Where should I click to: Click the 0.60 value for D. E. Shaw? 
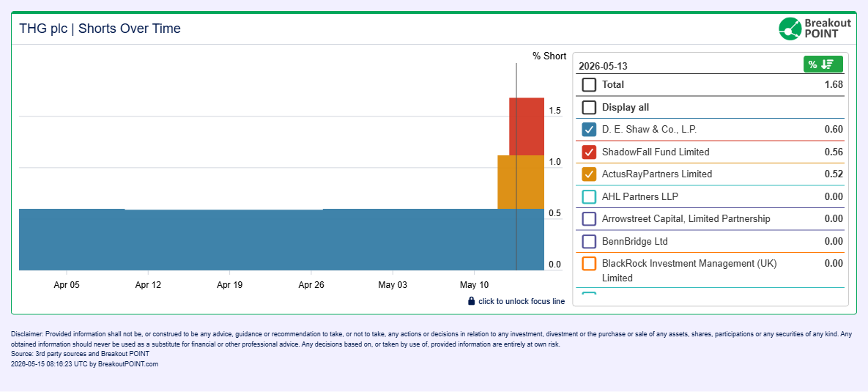click(x=834, y=130)
